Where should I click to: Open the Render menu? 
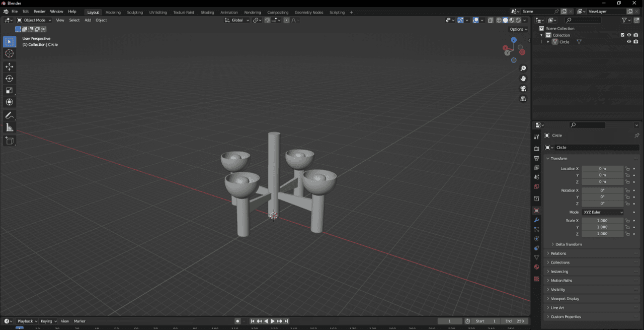tap(39, 12)
